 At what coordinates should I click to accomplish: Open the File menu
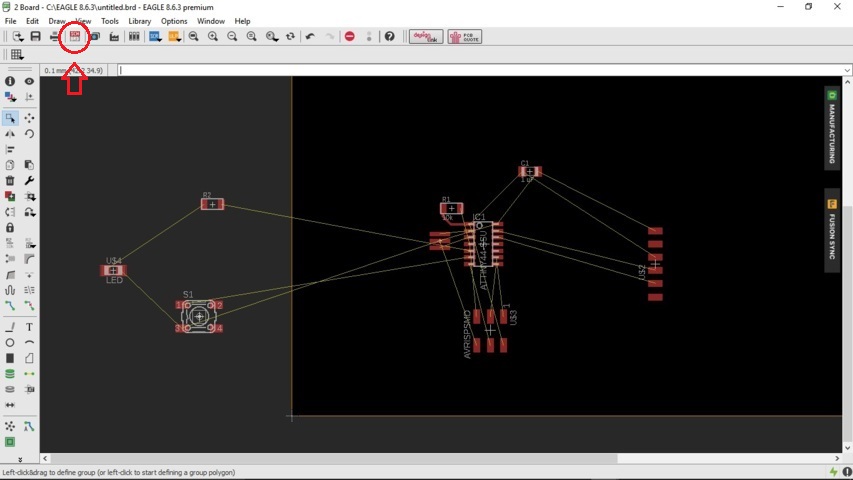(x=10, y=21)
